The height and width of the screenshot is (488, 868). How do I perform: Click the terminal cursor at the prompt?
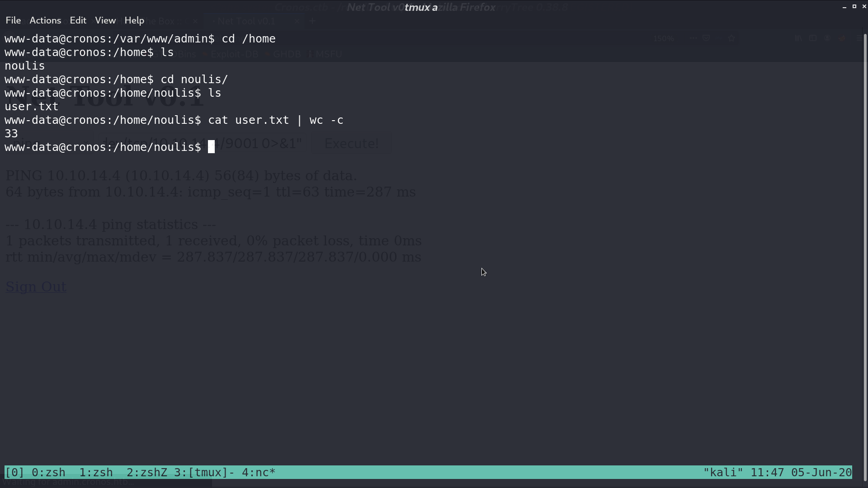(211, 147)
